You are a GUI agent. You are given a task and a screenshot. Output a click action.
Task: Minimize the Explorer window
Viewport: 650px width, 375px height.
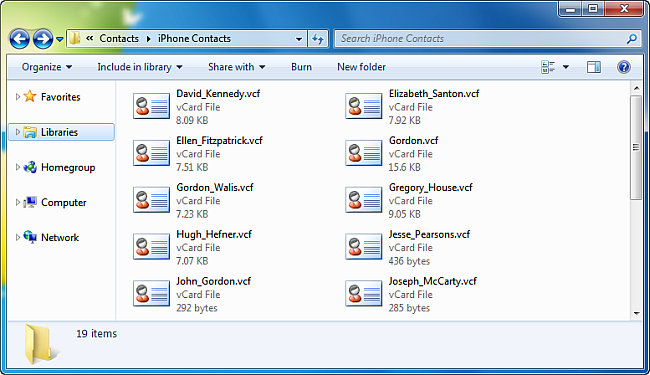pos(571,10)
